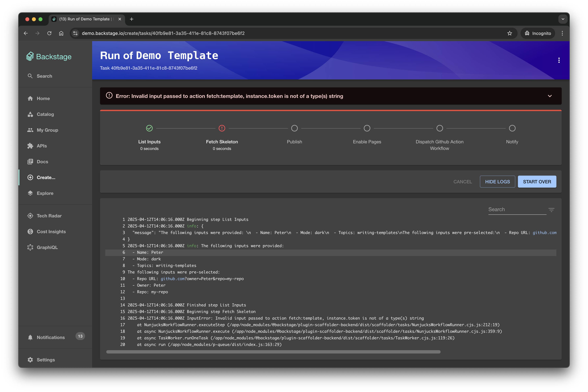Click the horizontal log scrollbar
The image size is (588, 392).
(273, 352)
